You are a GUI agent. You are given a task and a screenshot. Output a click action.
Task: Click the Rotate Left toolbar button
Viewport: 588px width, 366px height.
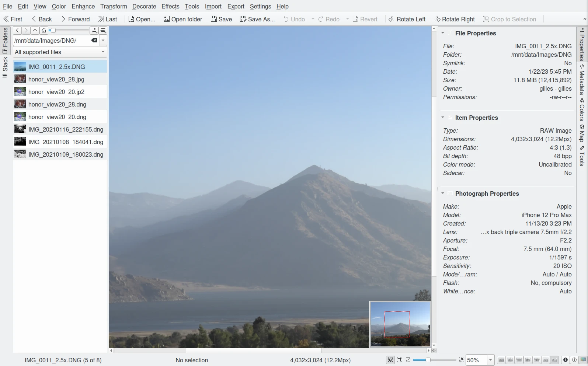(x=407, y=19)
